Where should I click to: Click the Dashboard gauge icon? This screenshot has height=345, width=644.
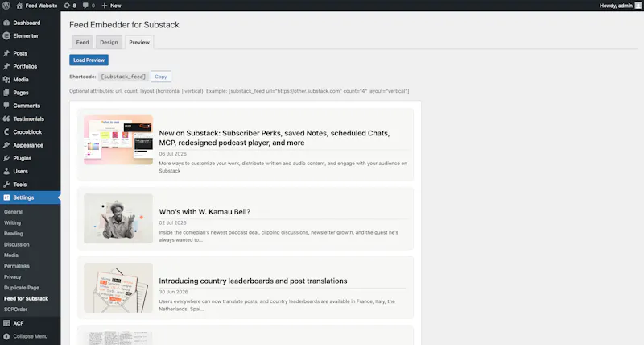6,23
